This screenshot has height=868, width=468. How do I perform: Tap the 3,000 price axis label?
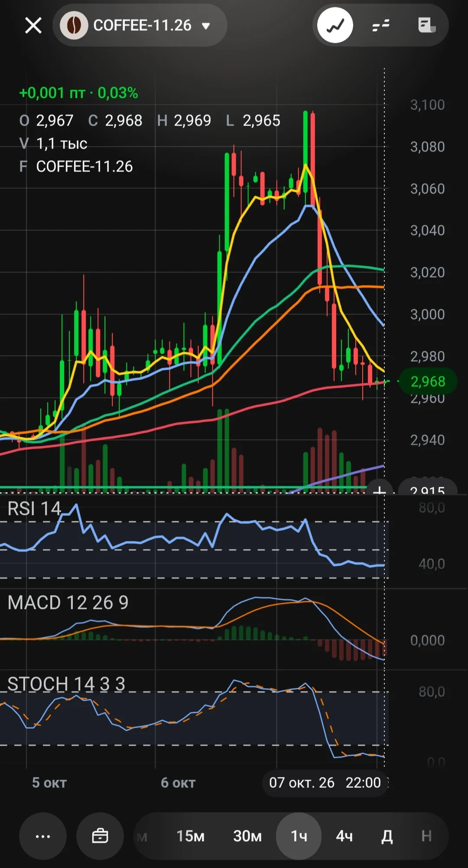tap(427, 314)
